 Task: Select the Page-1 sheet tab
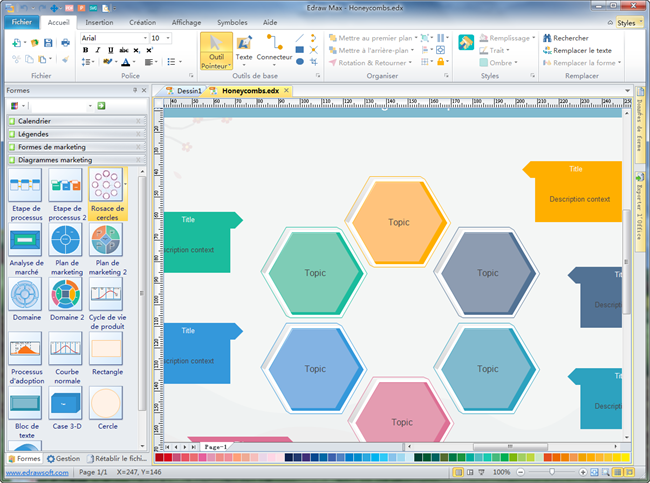(215, 447)
